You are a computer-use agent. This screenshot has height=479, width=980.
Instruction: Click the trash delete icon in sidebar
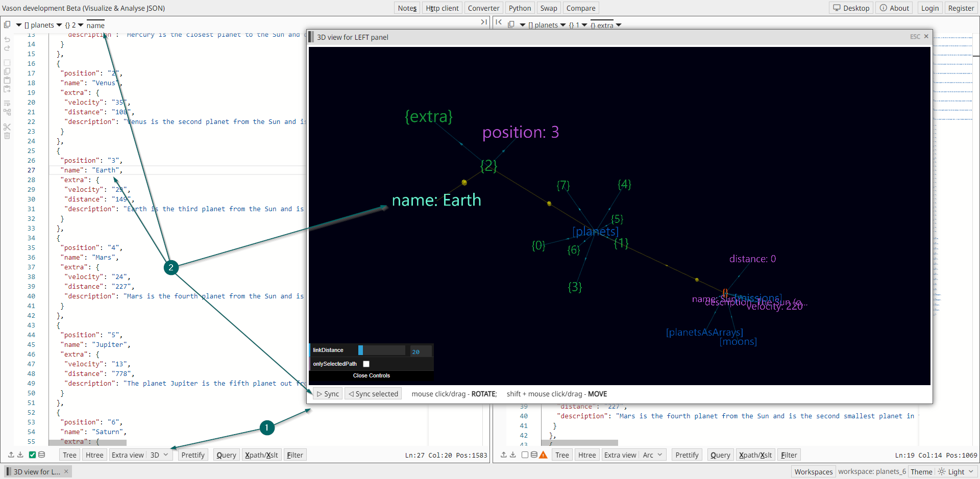click(7, 136)
